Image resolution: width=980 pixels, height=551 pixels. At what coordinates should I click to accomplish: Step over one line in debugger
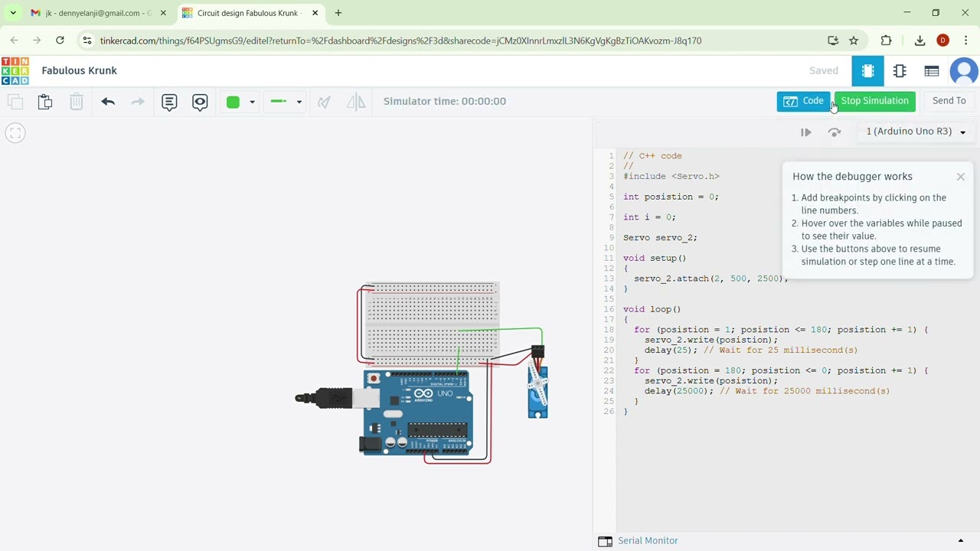[835, 132]
